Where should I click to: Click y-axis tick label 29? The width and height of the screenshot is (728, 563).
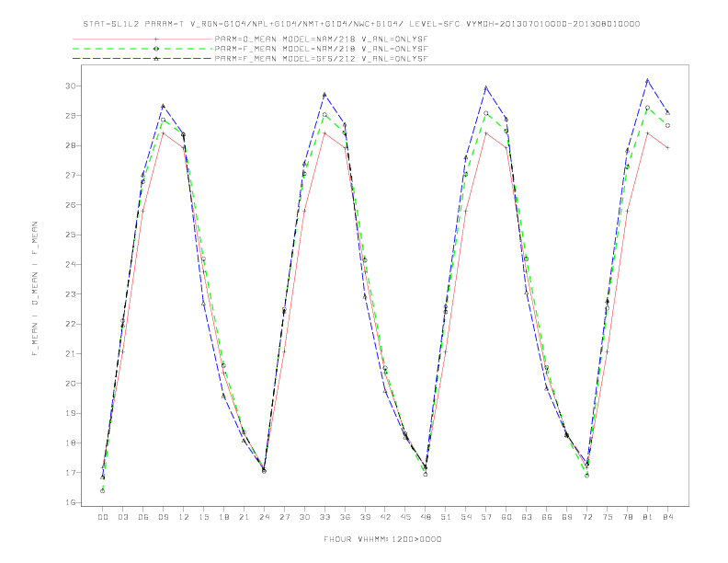(71, 116)
